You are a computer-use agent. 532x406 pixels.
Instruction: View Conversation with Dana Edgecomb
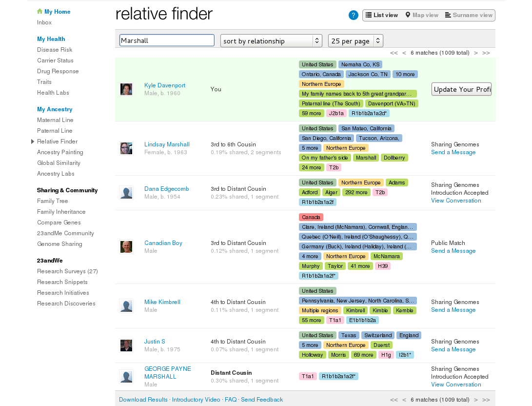[456, 201]
